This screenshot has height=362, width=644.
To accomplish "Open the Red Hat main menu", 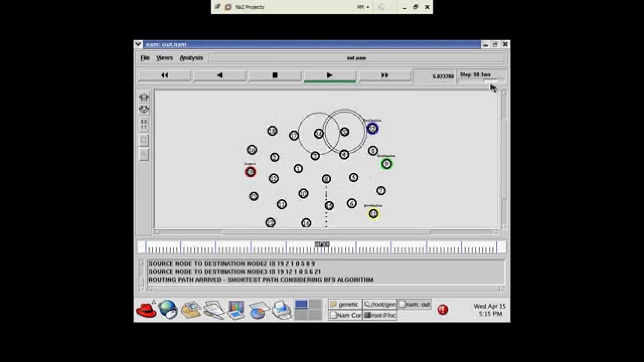I will (x=146, y=309).
